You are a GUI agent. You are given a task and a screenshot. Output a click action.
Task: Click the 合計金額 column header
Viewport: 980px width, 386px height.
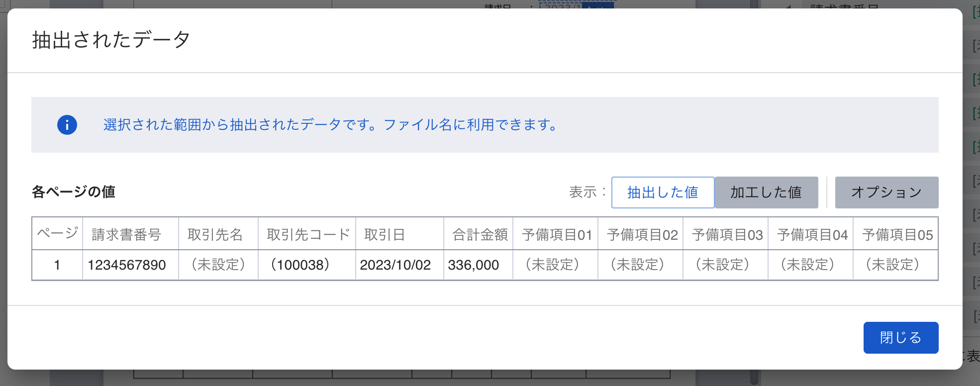480,234
